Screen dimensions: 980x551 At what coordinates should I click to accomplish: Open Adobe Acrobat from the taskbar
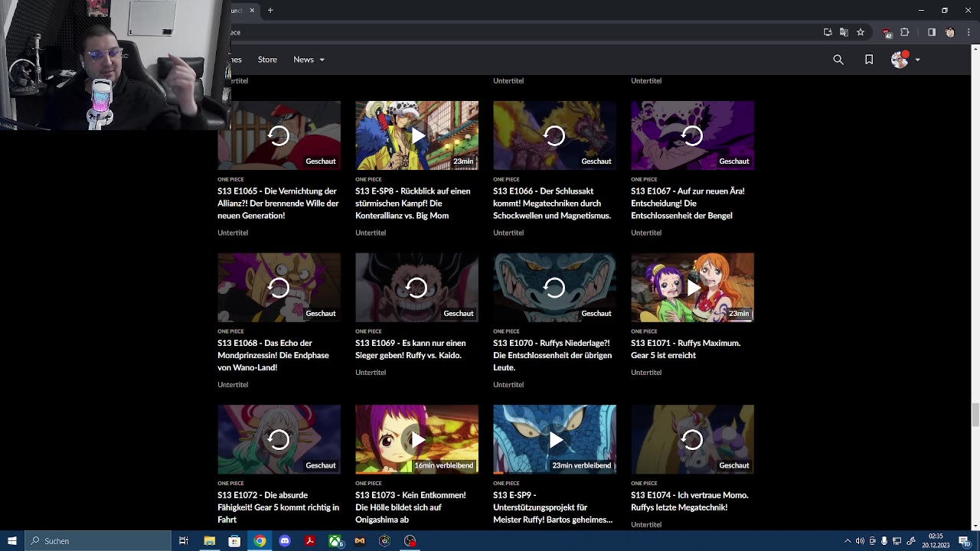point(310,541)
